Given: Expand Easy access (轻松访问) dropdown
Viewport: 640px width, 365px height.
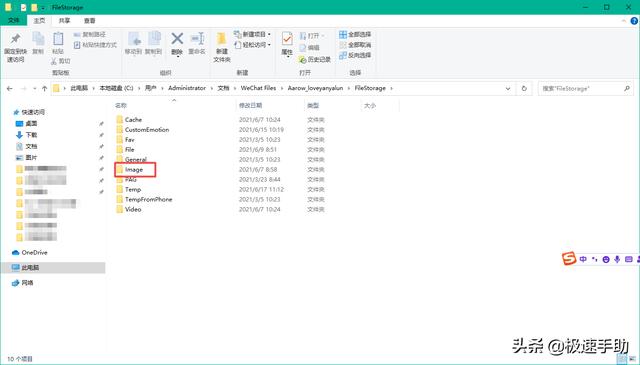Looking at the screenshot, I should tap(269, 45).
